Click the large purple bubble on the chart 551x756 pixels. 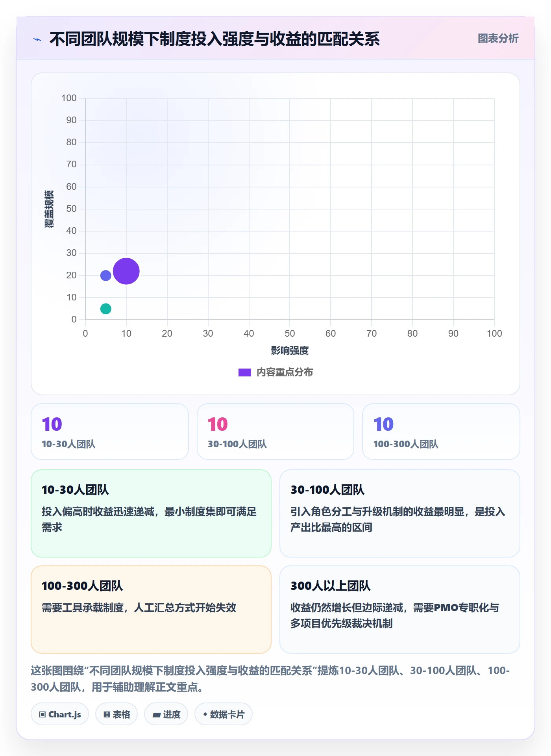[126, 271]
